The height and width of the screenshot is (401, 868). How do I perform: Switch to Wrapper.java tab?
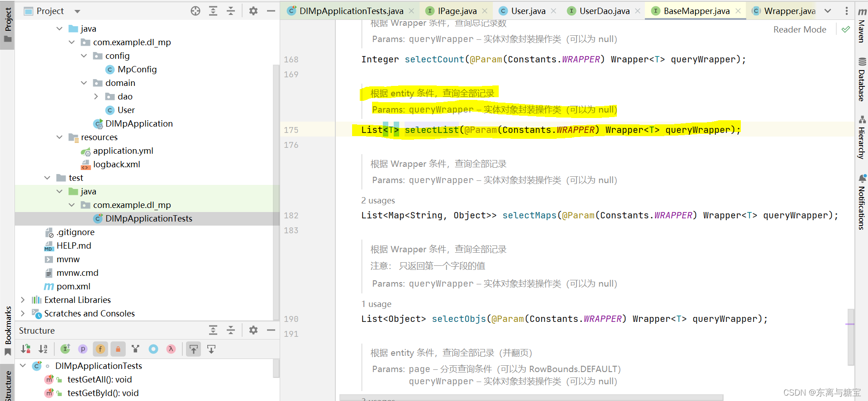point(790,11)
